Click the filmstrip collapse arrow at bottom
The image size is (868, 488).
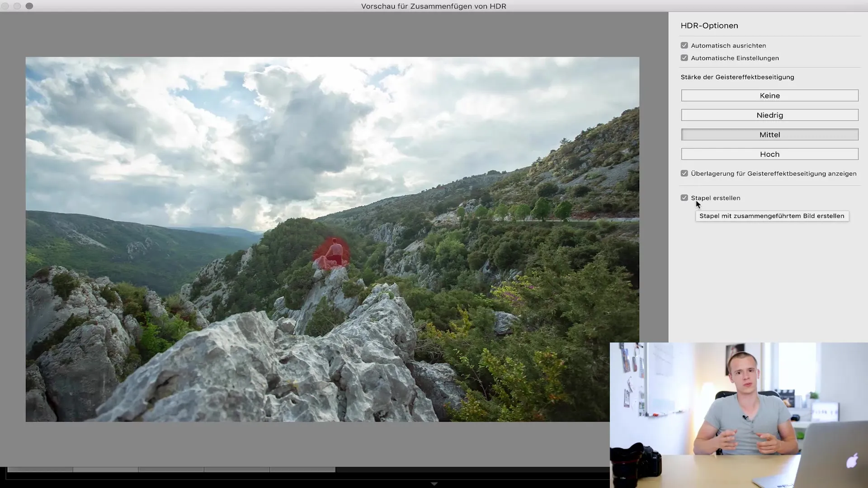(434, 484)
